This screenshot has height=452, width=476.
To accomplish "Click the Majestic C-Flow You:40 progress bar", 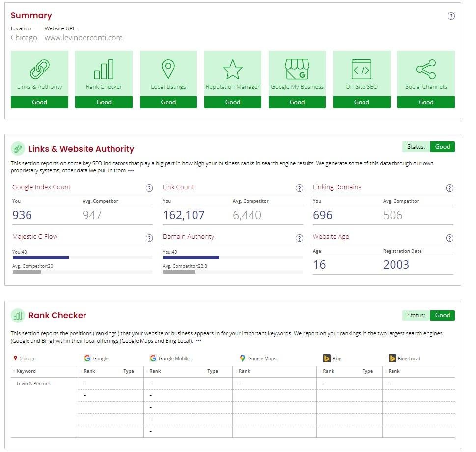I will click(x=41, y=258).
